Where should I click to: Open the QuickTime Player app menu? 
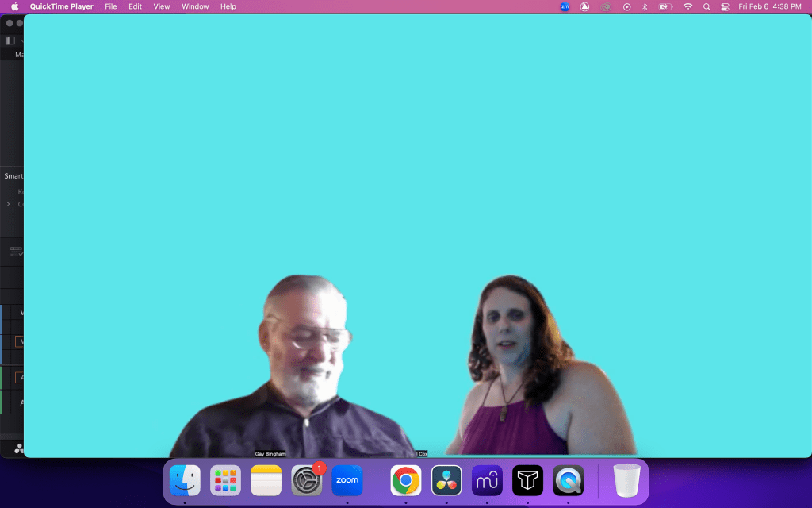[x=61, y=6]
